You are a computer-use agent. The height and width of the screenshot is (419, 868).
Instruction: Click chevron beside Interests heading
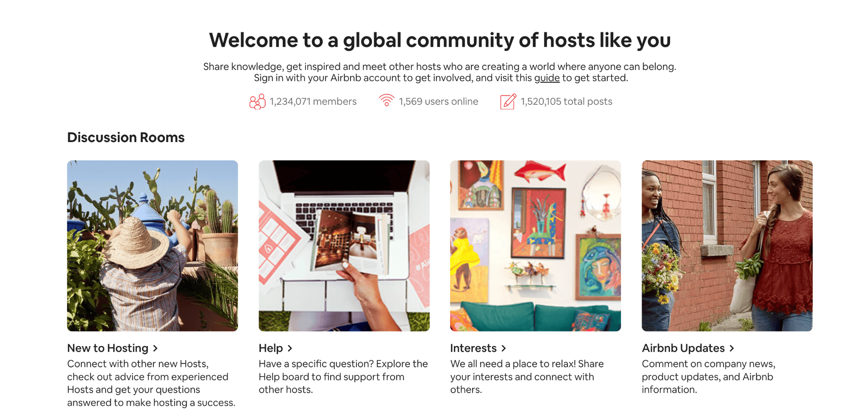504,349
